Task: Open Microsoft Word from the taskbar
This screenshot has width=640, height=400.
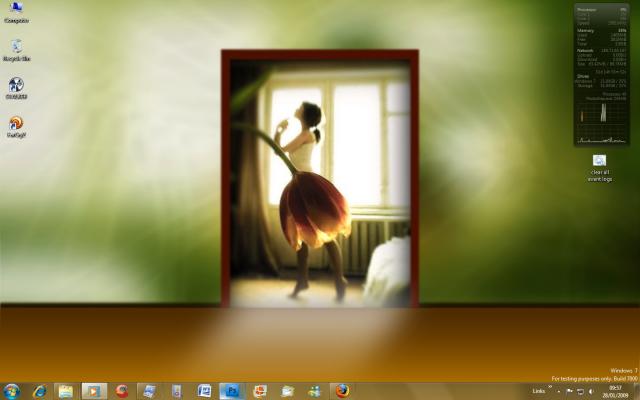Action: 204,391
